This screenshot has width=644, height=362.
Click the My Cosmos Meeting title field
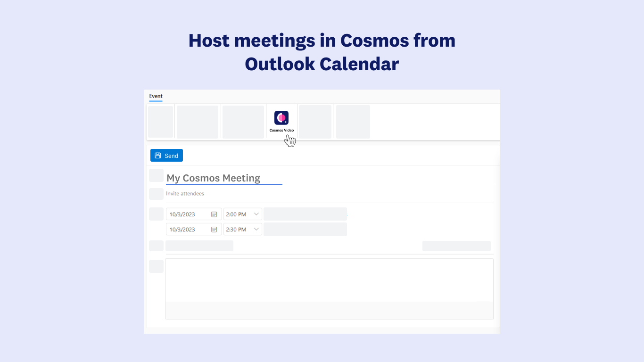224,178
